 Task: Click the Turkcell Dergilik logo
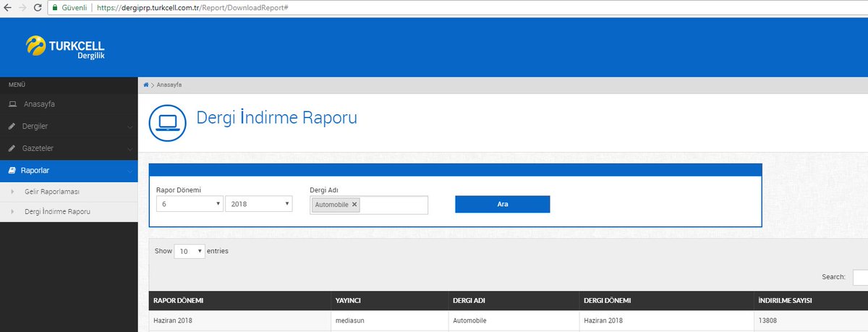[x=66, y=47]
